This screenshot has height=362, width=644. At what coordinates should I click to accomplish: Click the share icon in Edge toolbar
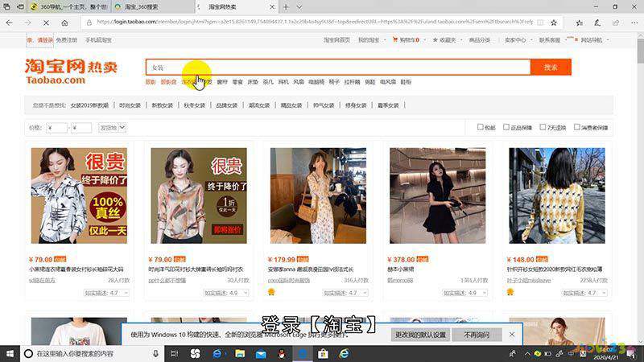pyautogui.click(x=615, y=23)
